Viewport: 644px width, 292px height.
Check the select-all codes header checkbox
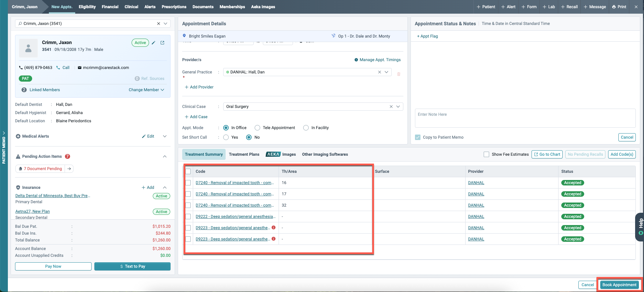[x=188, y=171]
